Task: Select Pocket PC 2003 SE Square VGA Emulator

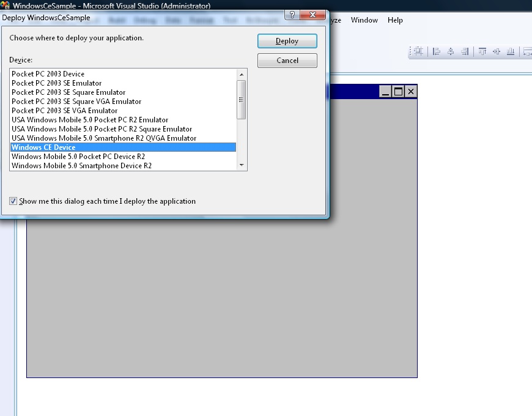Action: (123, 102)
